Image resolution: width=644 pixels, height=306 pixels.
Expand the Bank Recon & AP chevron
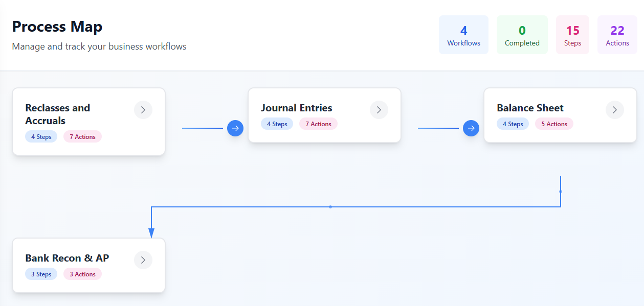(x=143, y=260)
